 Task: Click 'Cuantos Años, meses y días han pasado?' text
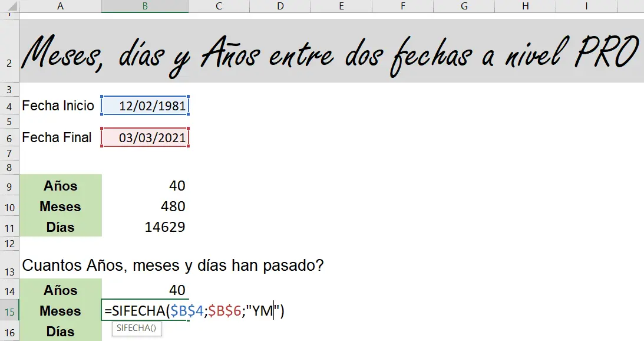[173, 265]
